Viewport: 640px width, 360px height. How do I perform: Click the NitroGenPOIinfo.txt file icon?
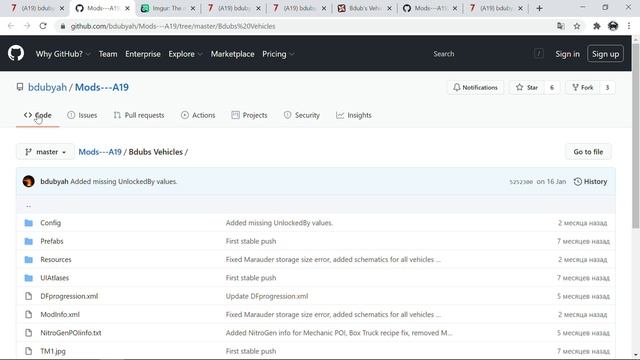click(x=29, y=333)
